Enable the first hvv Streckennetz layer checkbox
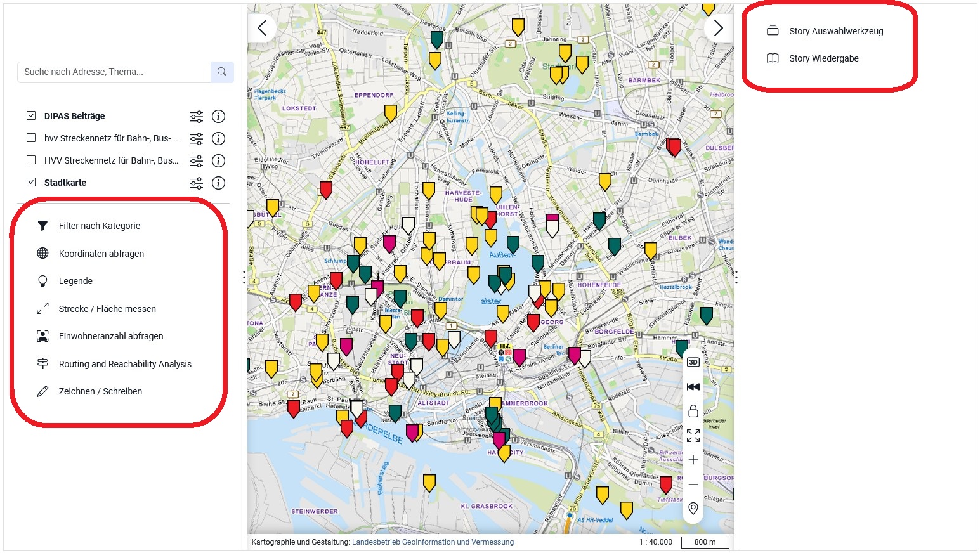Image resolution: width=980 pixels, height=553 pixels. pos(31,138)
